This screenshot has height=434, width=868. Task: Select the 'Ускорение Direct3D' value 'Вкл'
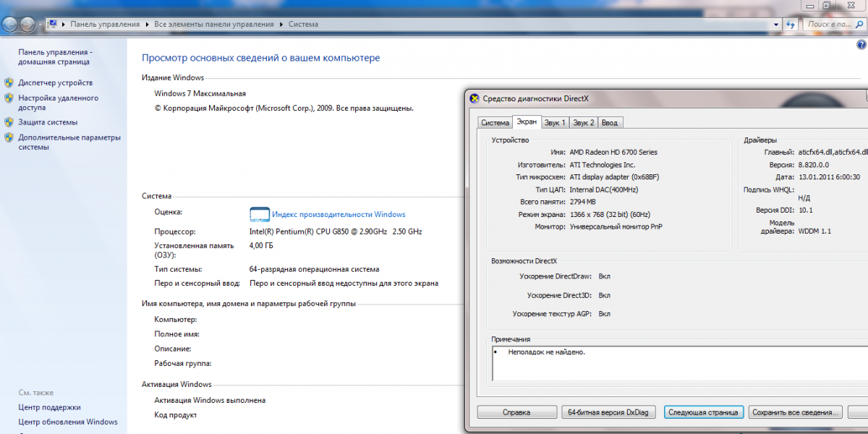(605, 295)
